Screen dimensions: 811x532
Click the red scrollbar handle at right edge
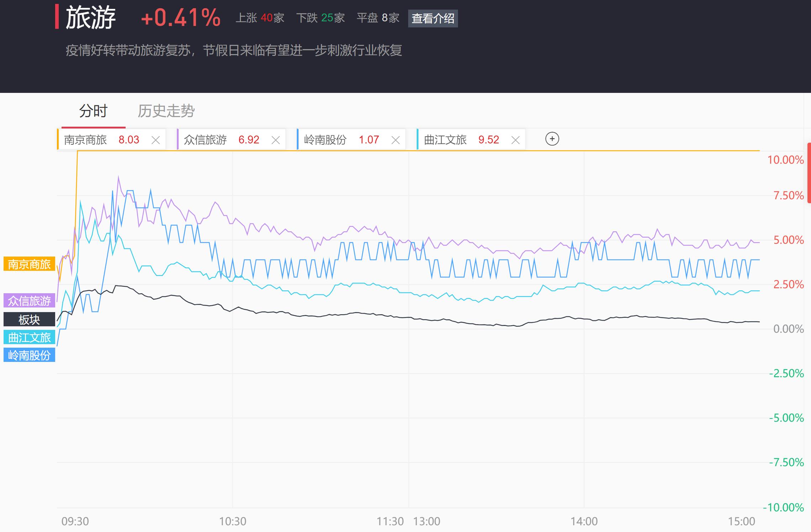coord(809,173)
